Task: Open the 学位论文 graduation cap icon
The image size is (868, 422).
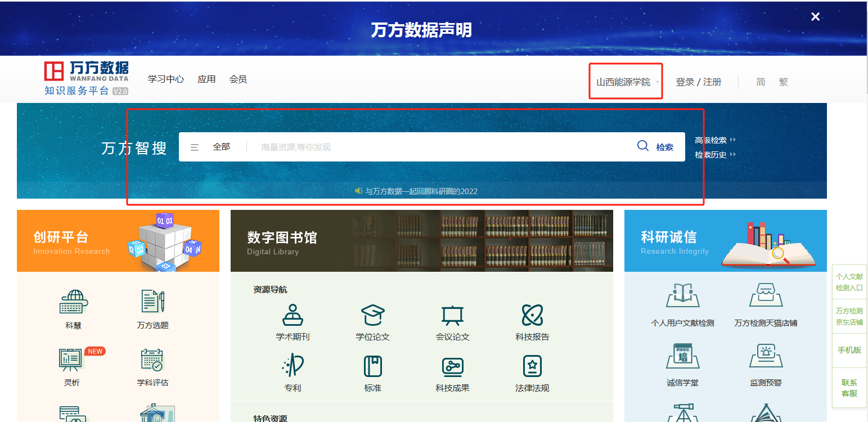Action: 372,315
